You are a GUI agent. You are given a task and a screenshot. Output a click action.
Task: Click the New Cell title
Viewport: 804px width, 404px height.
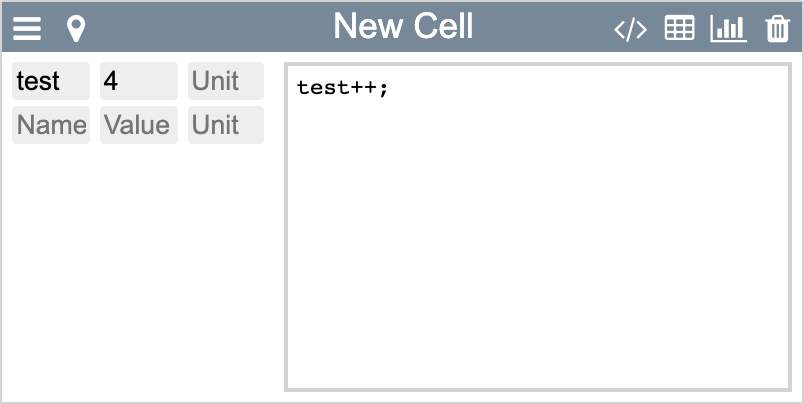click(403, 27)
